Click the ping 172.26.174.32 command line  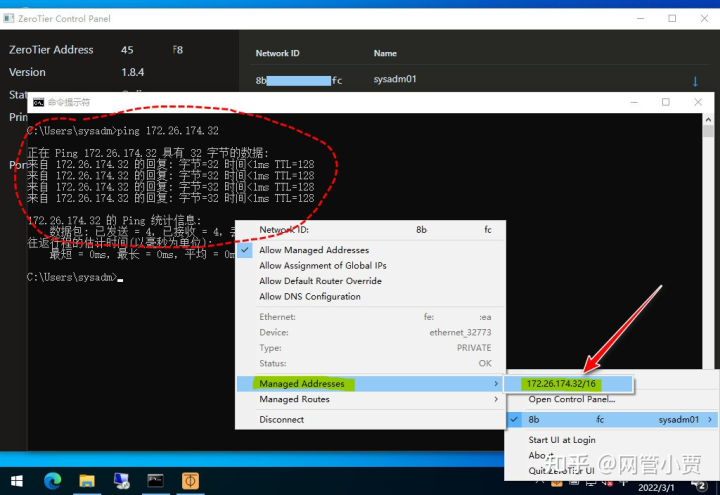[x=123, y=131]
